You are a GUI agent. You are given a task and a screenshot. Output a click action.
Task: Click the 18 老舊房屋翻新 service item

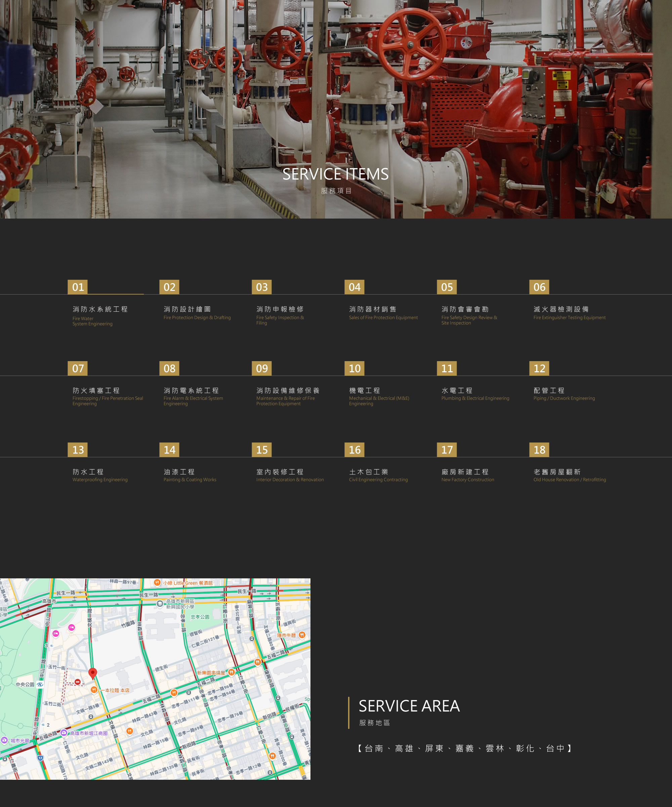click(x=557, y=472)
